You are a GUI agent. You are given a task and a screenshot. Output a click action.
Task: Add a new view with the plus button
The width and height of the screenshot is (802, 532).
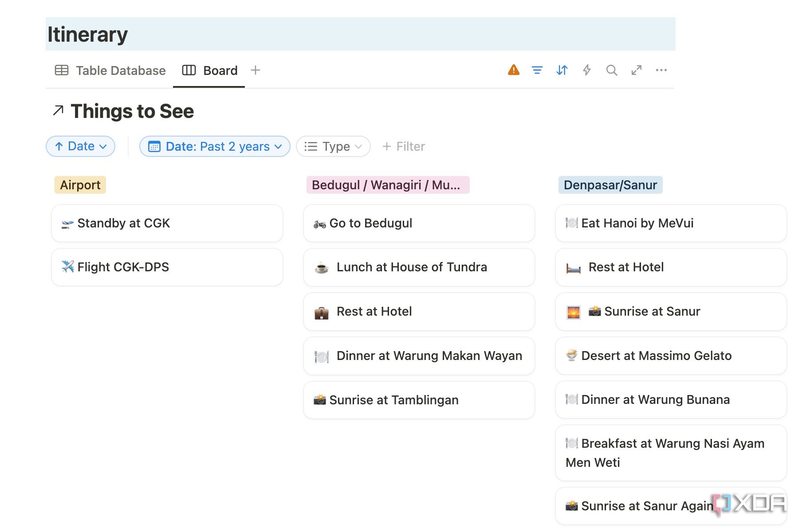click(255, 70)
